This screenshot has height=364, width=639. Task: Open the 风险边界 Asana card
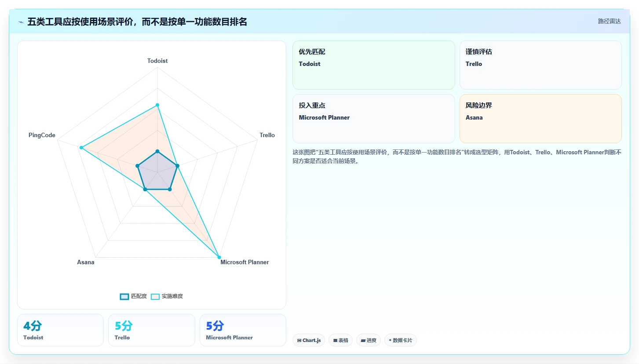click(540, 119)
